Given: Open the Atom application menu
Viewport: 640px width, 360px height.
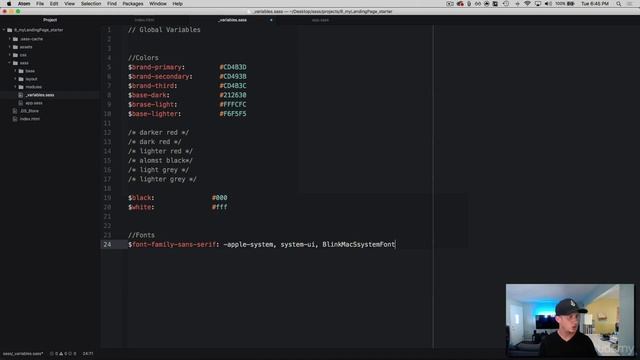Looking at the screenshot, I should pos(24,4).
